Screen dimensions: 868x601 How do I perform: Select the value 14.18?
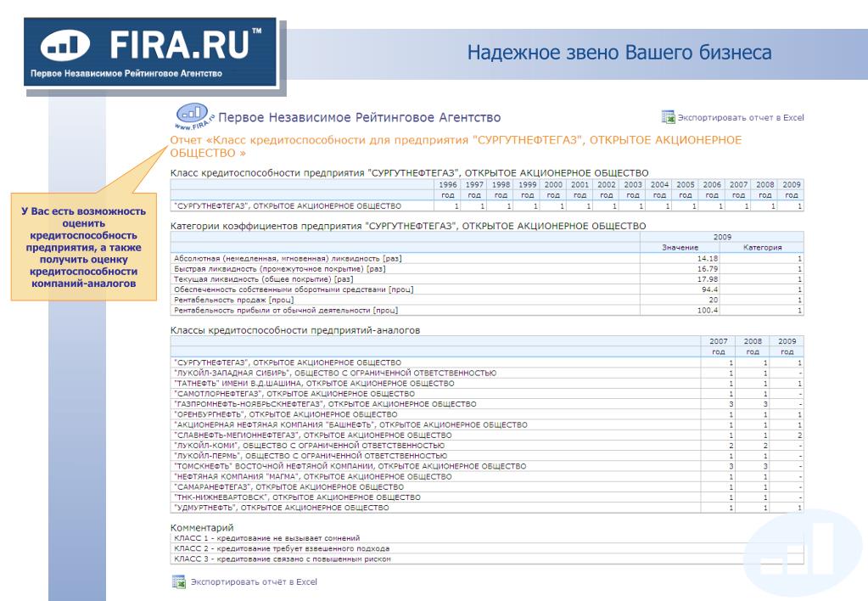coord(708,259)
